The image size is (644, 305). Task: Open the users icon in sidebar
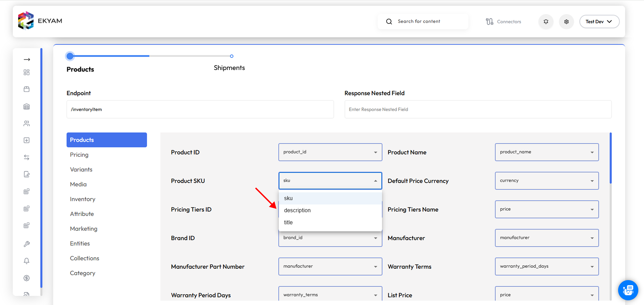click(26, 123)
